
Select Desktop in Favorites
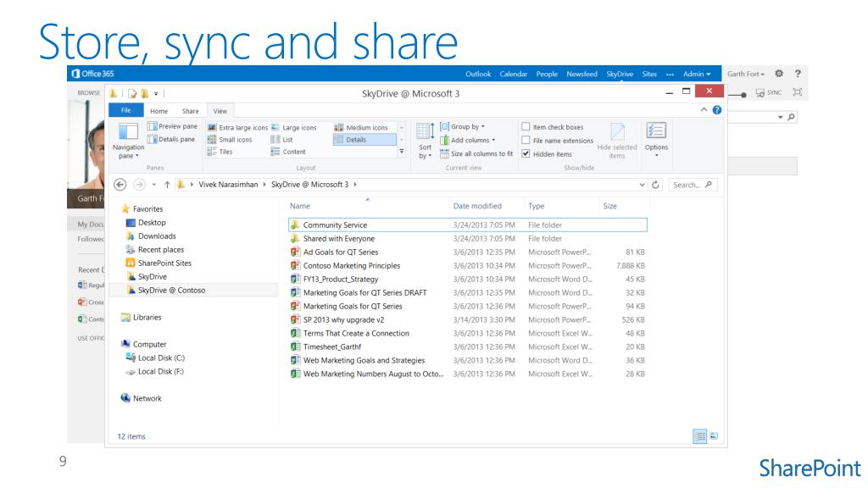click(146, 223)
